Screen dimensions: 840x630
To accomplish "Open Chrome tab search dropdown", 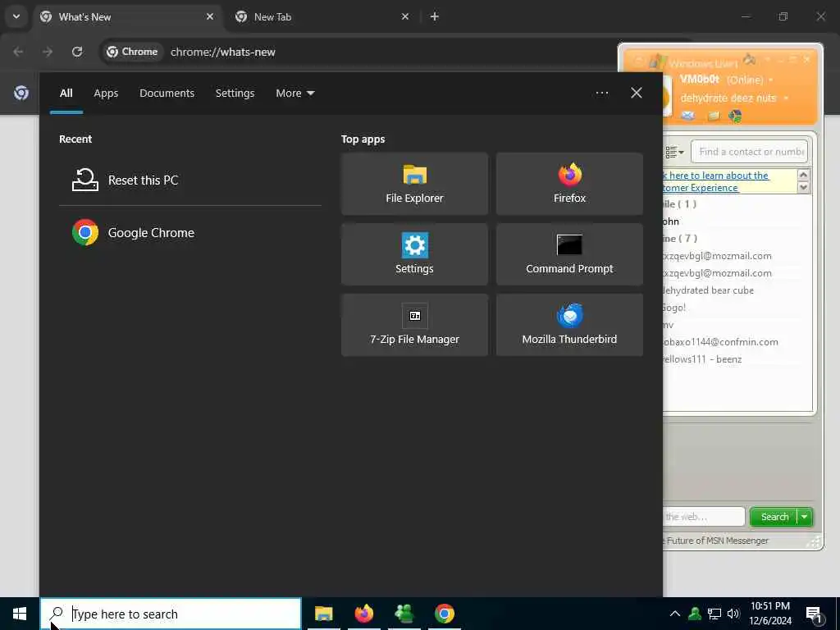I will point(16,16).
